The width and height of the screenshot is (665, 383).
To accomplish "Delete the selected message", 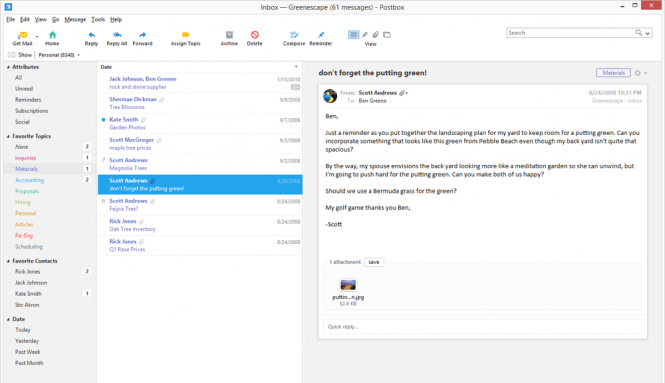I will point(254,38).
